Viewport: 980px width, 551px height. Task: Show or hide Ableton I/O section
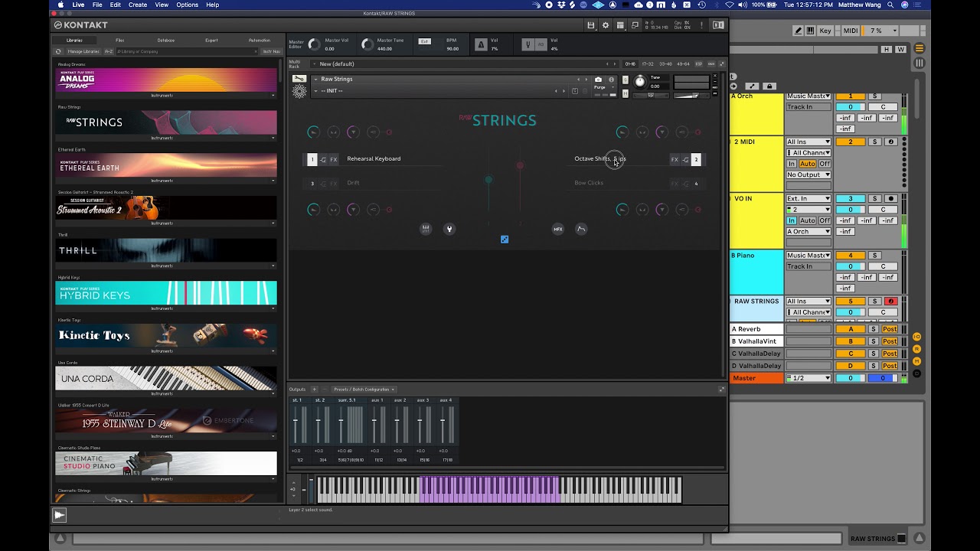[916, 337]
